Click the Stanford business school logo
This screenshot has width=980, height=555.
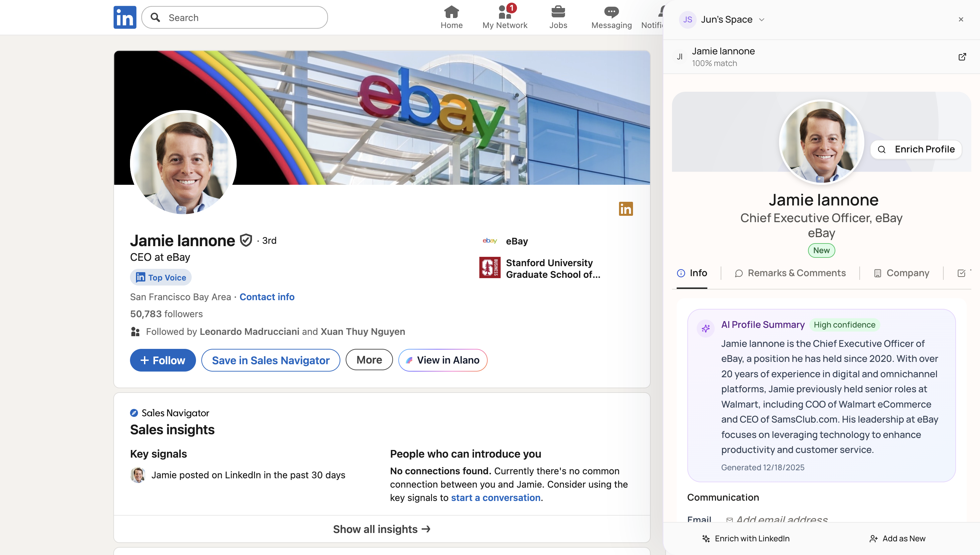(490, 267)
